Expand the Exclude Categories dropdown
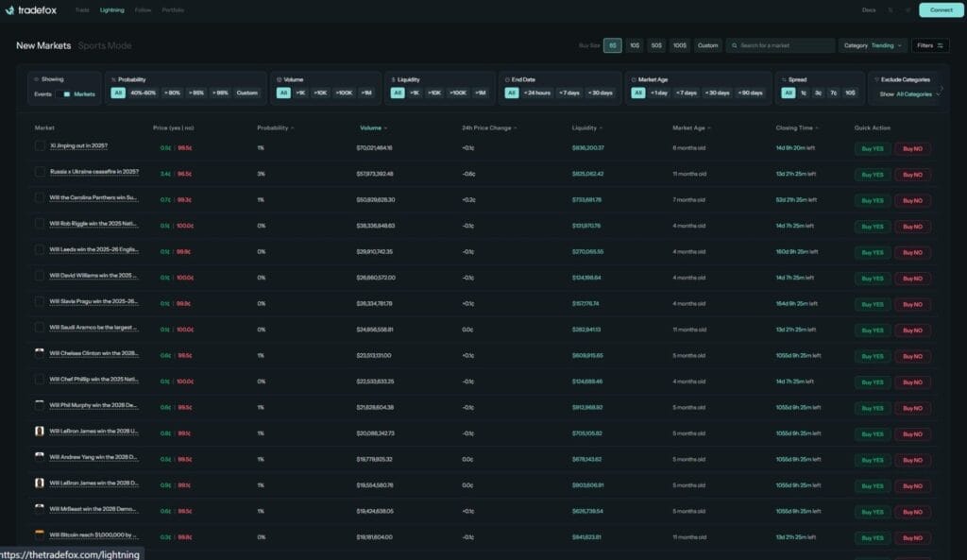 point(918,94)
